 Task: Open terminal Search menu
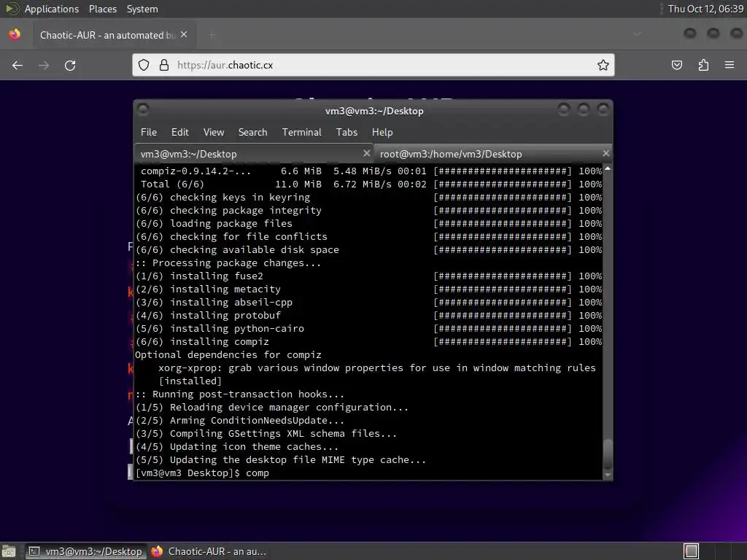252,133
